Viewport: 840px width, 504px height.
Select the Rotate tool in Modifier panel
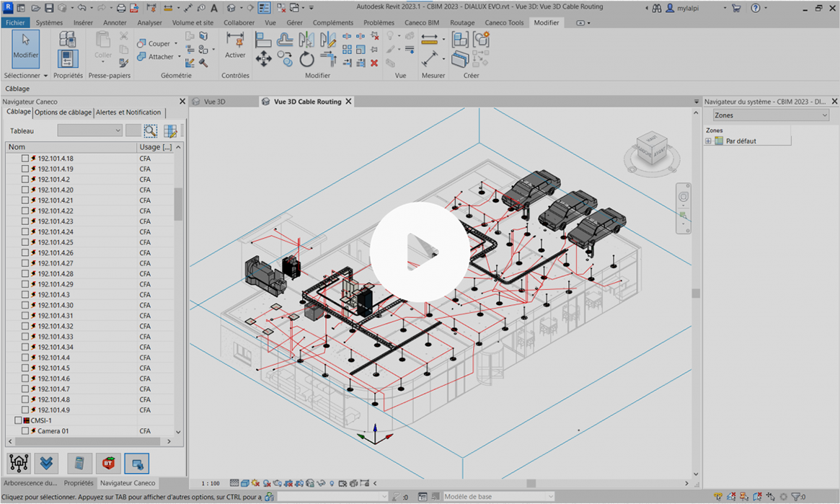click(x=307, y=59)
